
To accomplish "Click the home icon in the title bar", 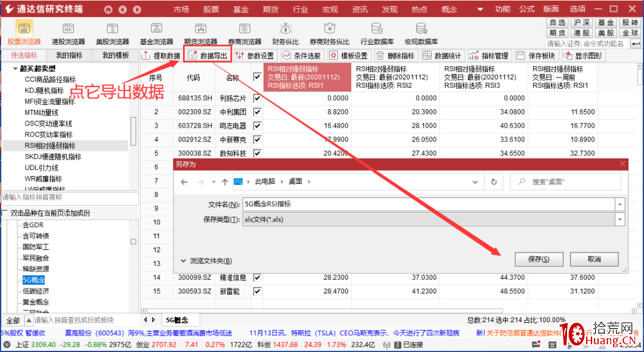I will point(108,9).
